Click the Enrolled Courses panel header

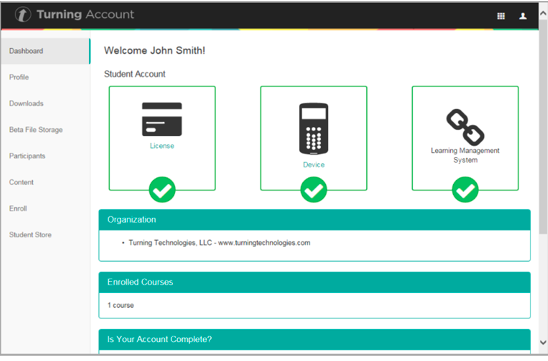[315, 282]
